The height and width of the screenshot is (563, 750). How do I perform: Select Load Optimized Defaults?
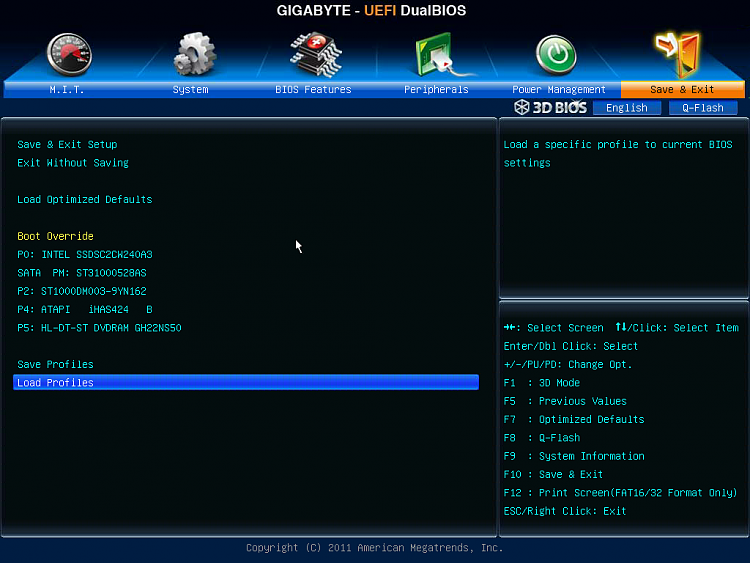click(x=85, y=199)
